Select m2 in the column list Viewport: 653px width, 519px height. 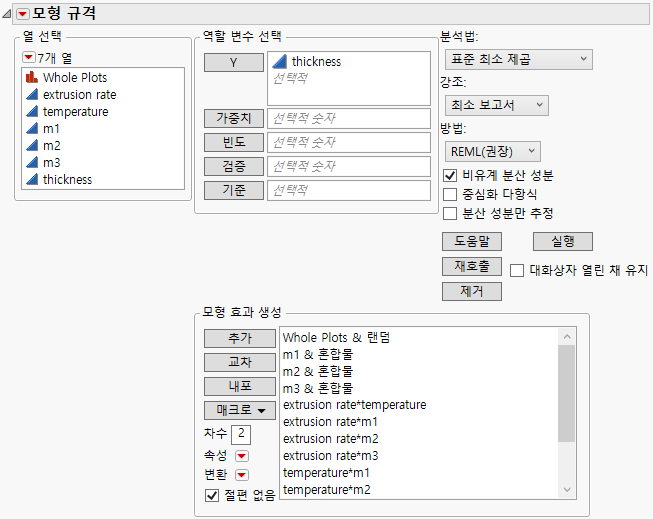point(52,145)
